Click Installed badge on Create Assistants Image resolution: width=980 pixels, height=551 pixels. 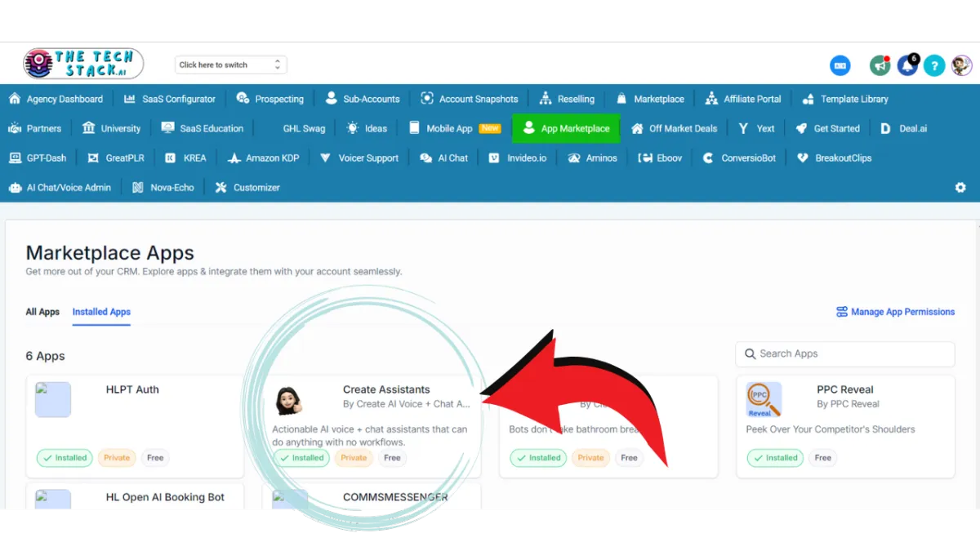tap(301, 458)
